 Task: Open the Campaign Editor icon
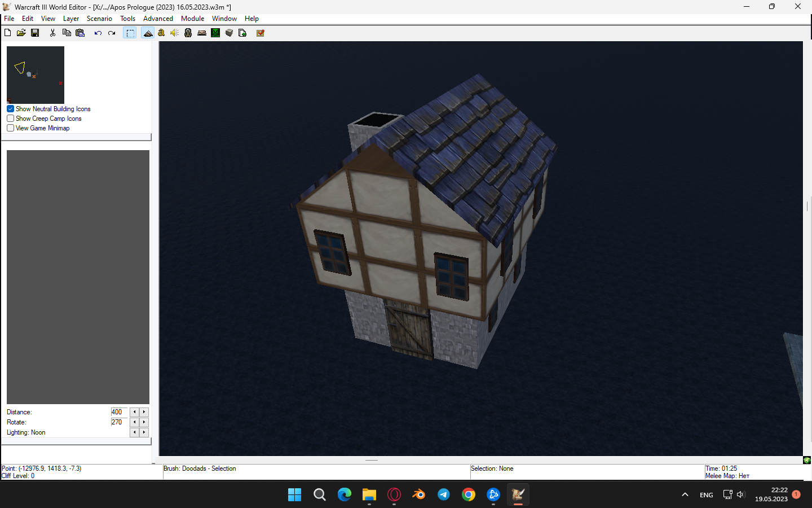202,33
